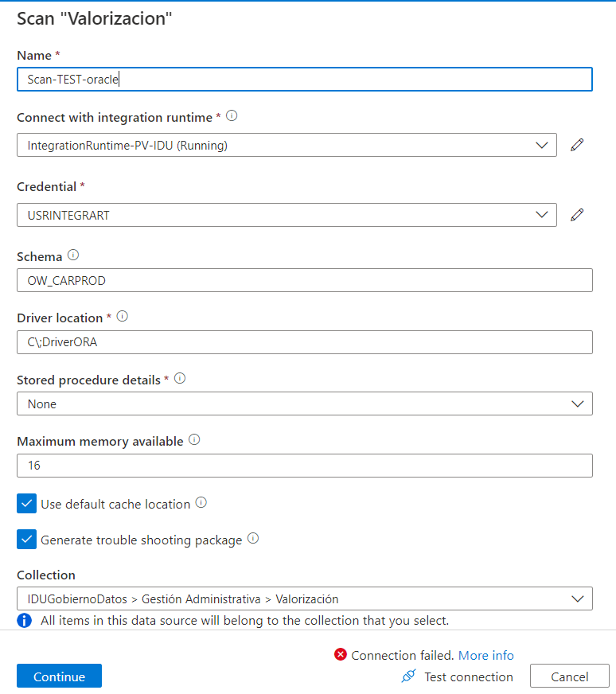The image size is (616, 694).
Task: Click the Continue button
Action: (x=59, y=676)
